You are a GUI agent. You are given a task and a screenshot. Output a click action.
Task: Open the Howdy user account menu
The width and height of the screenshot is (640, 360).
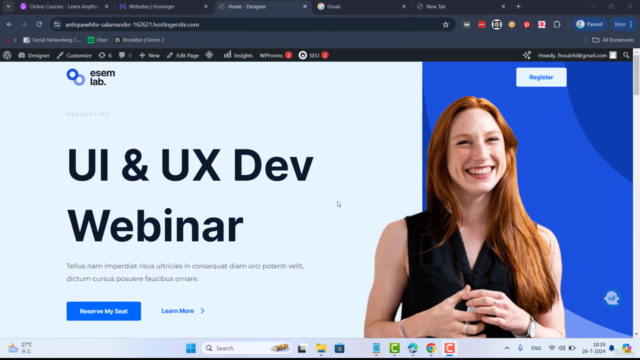pos(577,55)
